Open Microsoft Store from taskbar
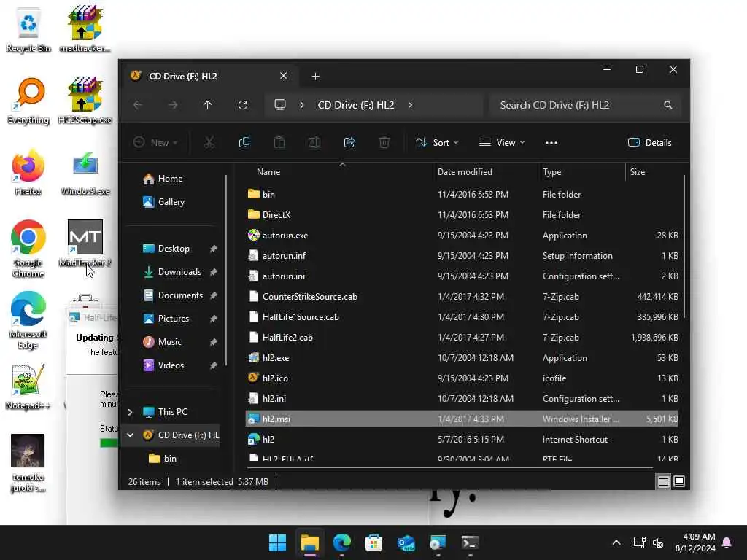This screenshot has width=747, height=560. (374, 542)
